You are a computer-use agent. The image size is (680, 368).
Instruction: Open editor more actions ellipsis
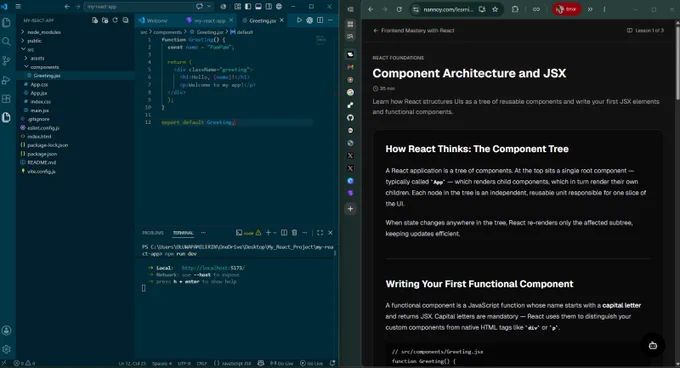[x=330, y=20]
